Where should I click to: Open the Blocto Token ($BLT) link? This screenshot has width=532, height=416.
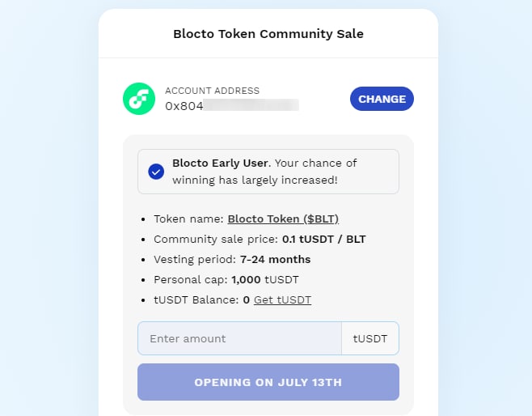pos(283,219)
